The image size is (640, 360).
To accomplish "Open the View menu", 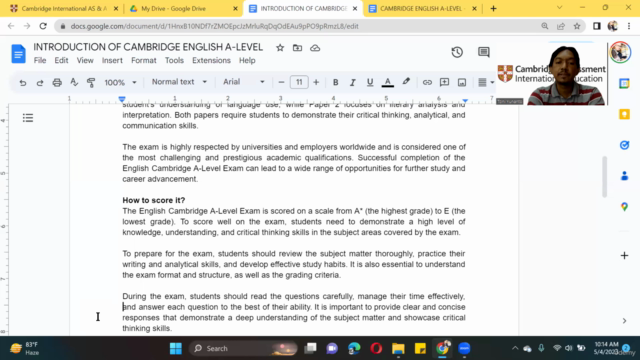I will tap(85, 60).
